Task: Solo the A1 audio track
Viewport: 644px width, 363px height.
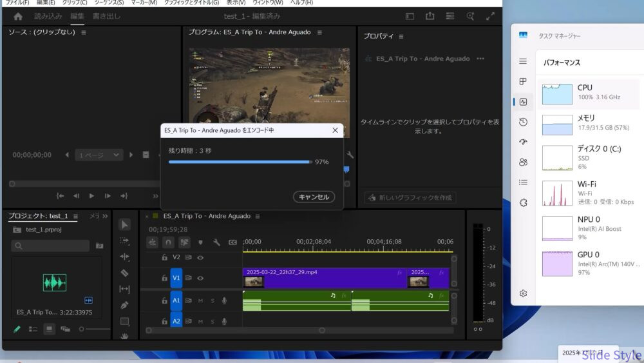Action: tap(213, 301)
